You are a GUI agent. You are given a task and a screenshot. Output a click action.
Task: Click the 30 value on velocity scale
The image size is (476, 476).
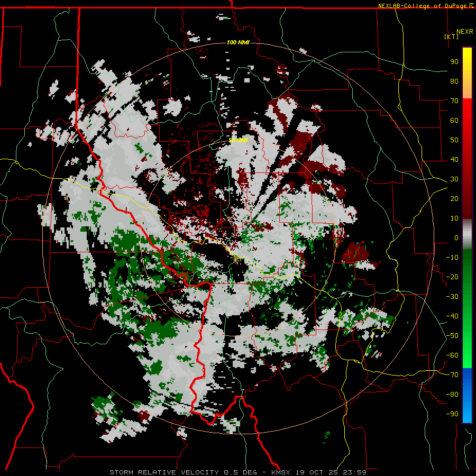point(454,179)
